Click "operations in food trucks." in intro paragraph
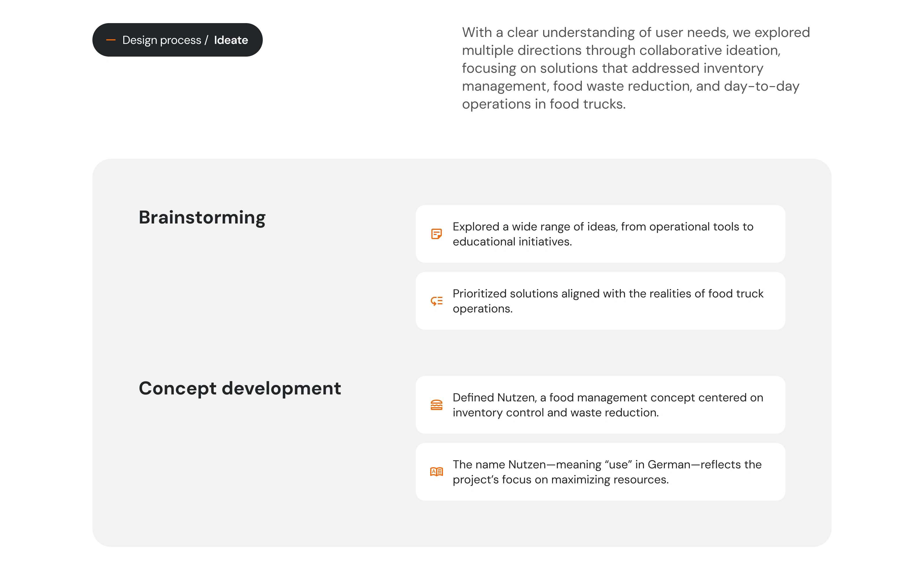Viewport: 924px width, 570px height. pos(544,104)
